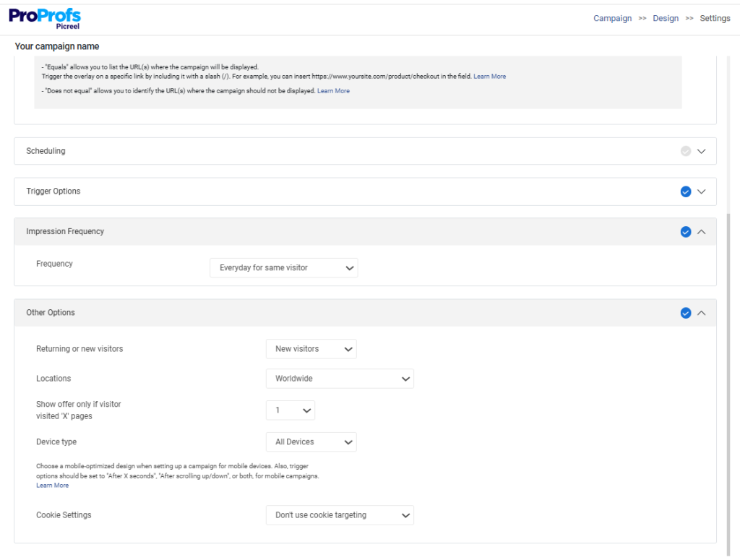Open the Worldwide locations dropdown
Screen dimensions: 740x560
pyautogui.click(x=340, y=378)
